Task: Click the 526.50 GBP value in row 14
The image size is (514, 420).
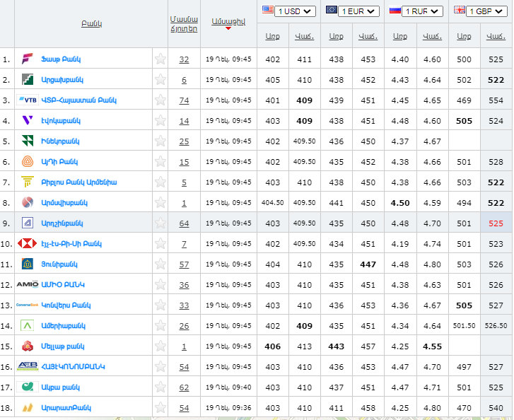Action: [x=496, y=325]
